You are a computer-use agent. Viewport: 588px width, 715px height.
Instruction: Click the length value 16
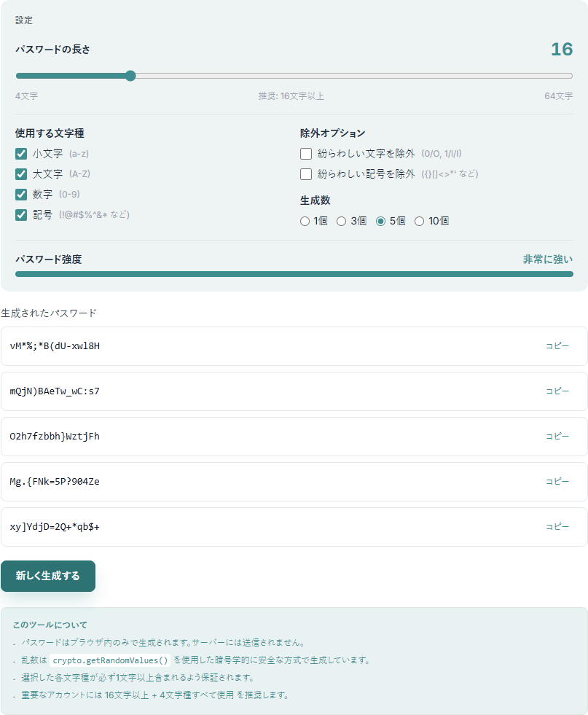tap(562, 50)
